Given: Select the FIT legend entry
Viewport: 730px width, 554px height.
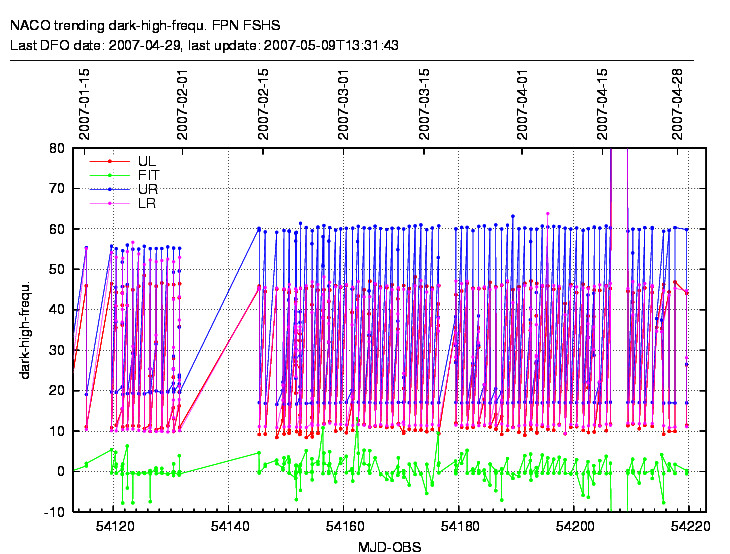Looking at the screenshot, I should tap(147, 174).
